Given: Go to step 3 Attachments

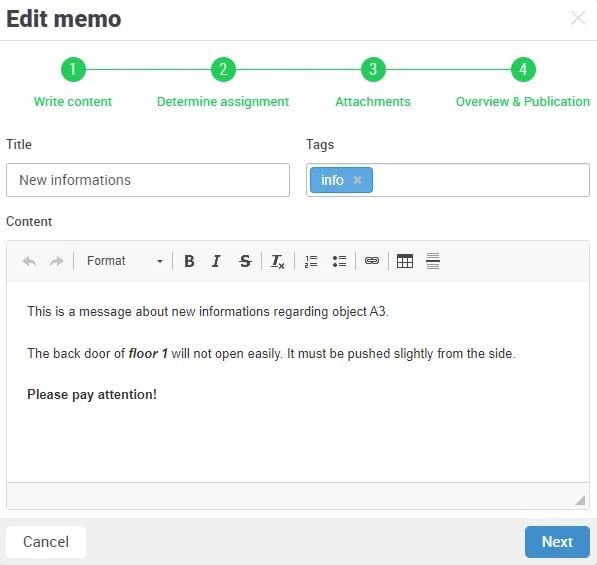Looking at the screenshot, I should point(373,70).
